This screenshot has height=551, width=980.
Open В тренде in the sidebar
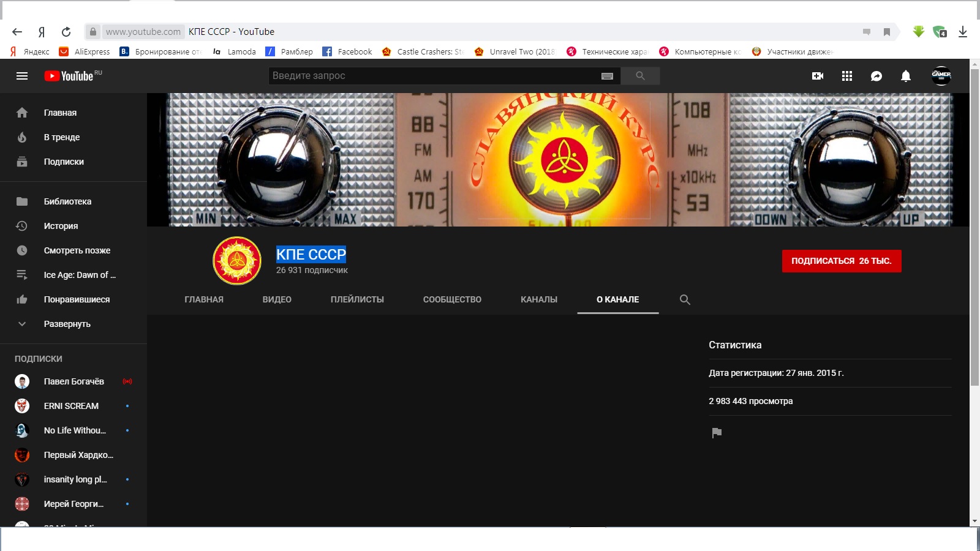point(73,137)
